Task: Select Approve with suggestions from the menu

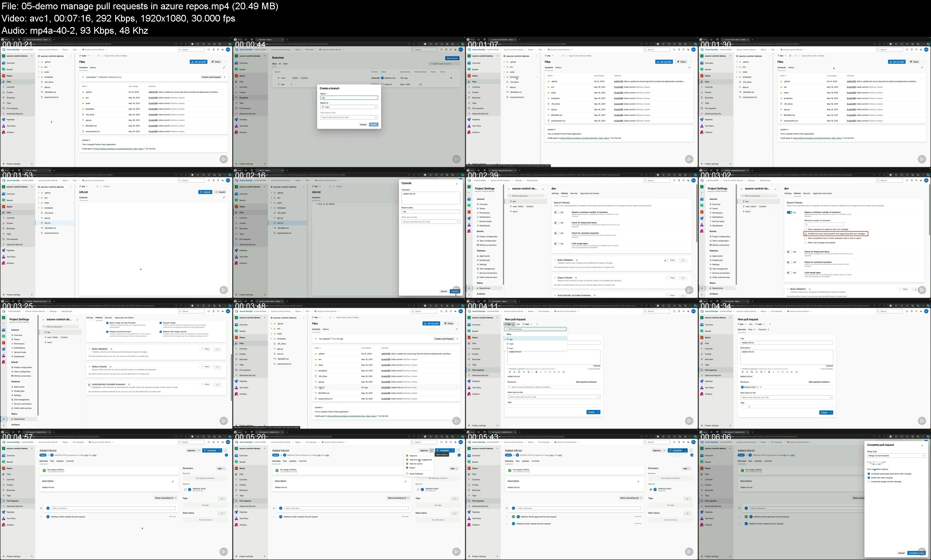Action: pyautogui.click(x=421, y=460)
